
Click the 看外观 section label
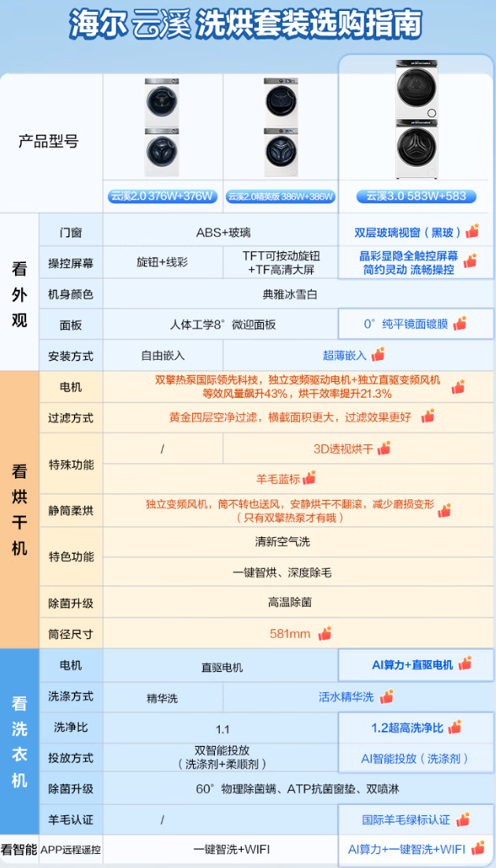(x=19, y=293)
